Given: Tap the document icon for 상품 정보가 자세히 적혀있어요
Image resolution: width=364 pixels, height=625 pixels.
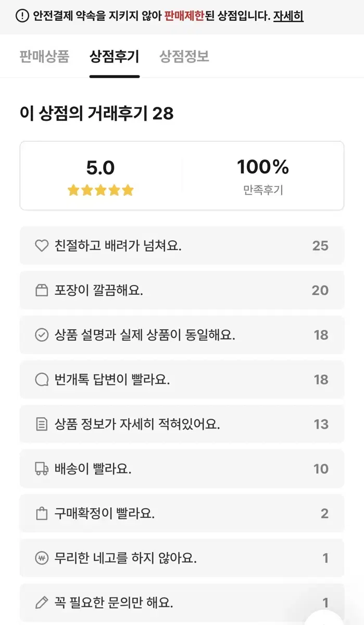Looking at the screenshot, I should 42,424.
